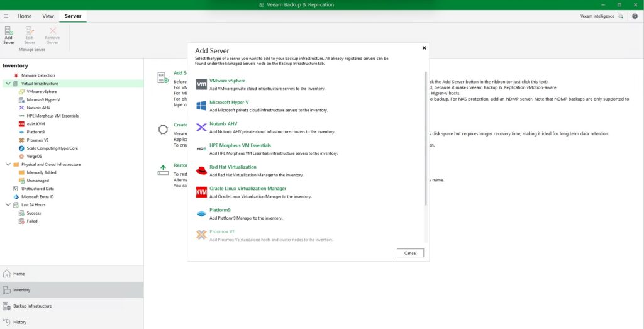Viewport: 644px width, 329px height.
Task: Click the Microsoft Hyper-V Windows logo icon
Action: tap(201, 106)
